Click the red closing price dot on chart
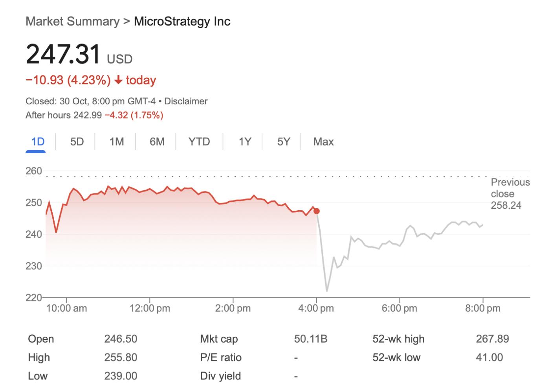Viewport: 550px width, 392px height. 317,211
